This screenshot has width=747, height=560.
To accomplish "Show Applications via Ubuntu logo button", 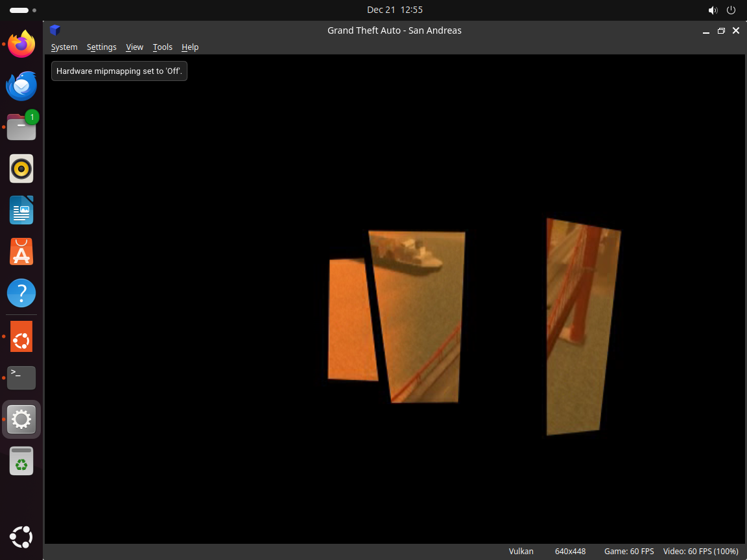I will pyautogui.click(x=21, y=537).
